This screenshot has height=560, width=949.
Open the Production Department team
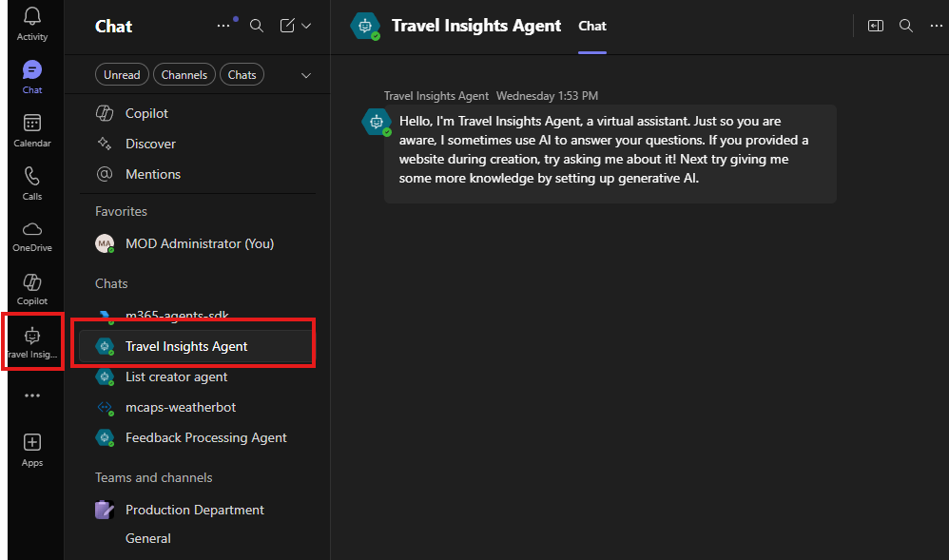tap(198, 510)
